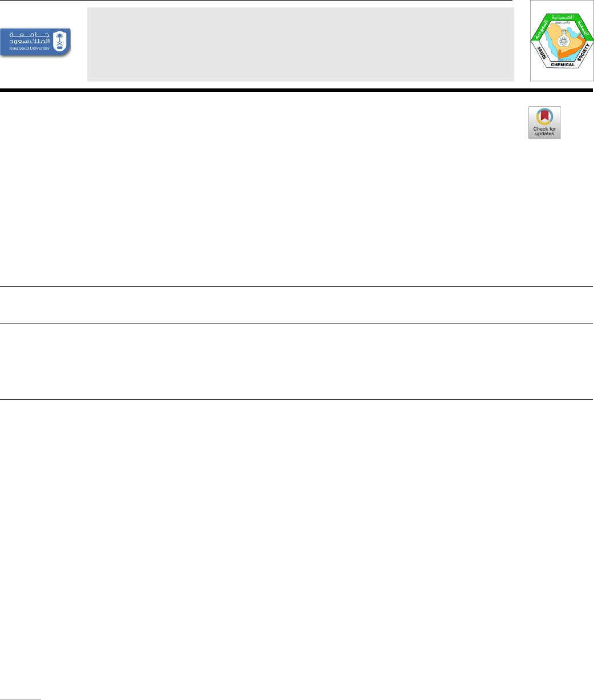Click the palm emblem in the university logo
The width and height of the screenshot is (594, 700).
(60, 41)
